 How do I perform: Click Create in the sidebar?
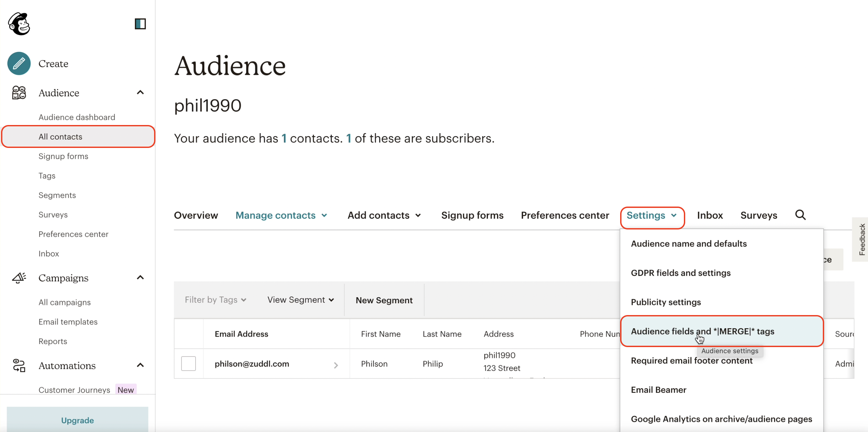(x=53, y=63)
